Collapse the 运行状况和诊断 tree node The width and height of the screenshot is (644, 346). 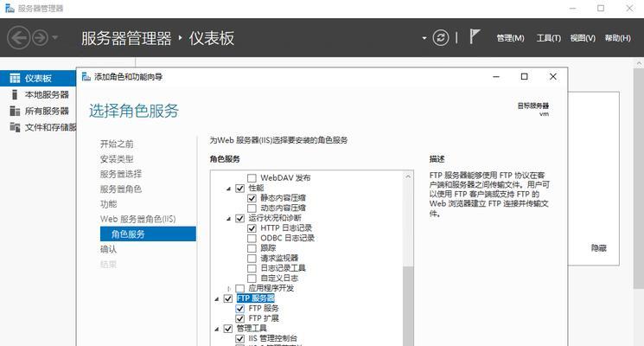click(x=229, y=219)
